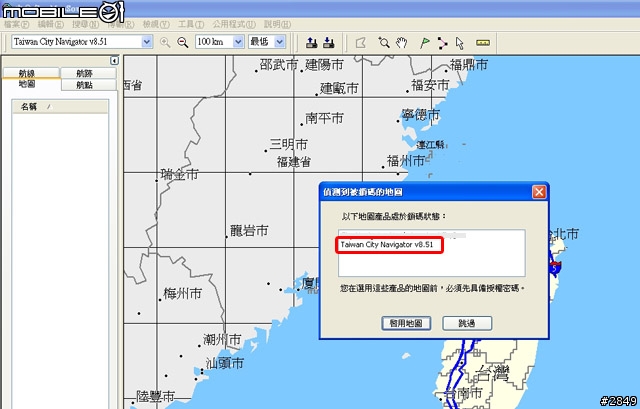Click the 福州市 label on map
The image size is (640, 409).
tap(406, 161)
